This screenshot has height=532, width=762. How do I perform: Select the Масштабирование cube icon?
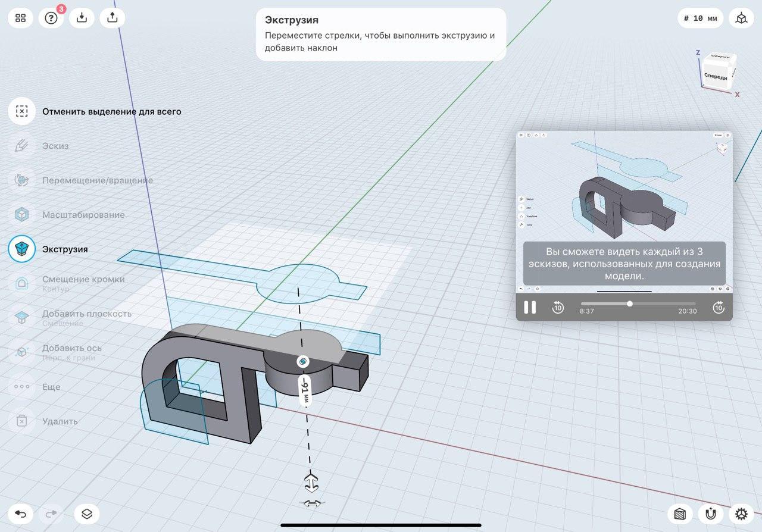click(22, 215)
